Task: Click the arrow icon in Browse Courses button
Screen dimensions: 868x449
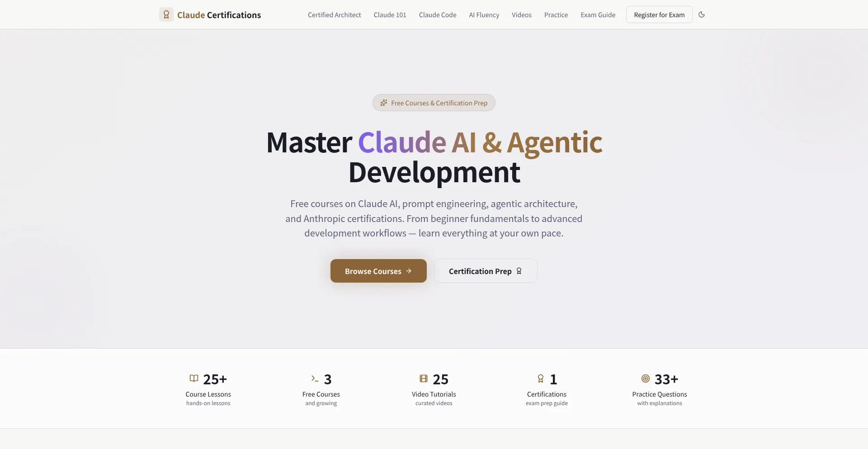Action: pos(409,271)
